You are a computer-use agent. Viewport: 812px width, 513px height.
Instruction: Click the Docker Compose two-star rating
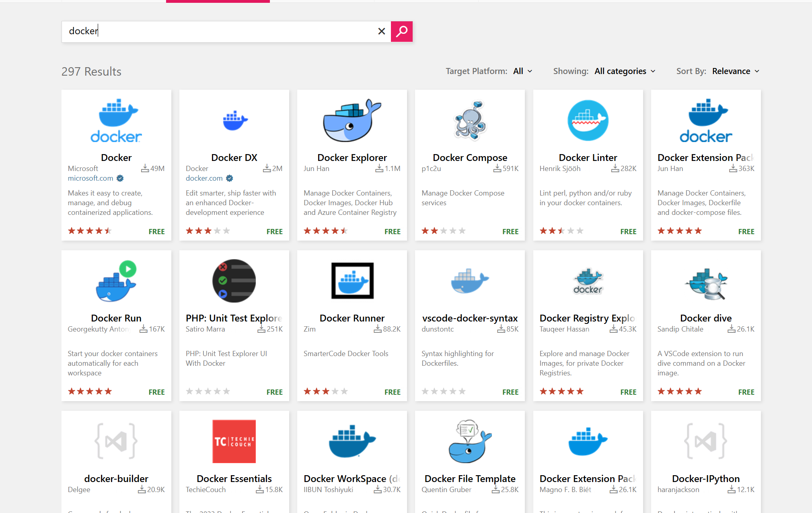444,231
